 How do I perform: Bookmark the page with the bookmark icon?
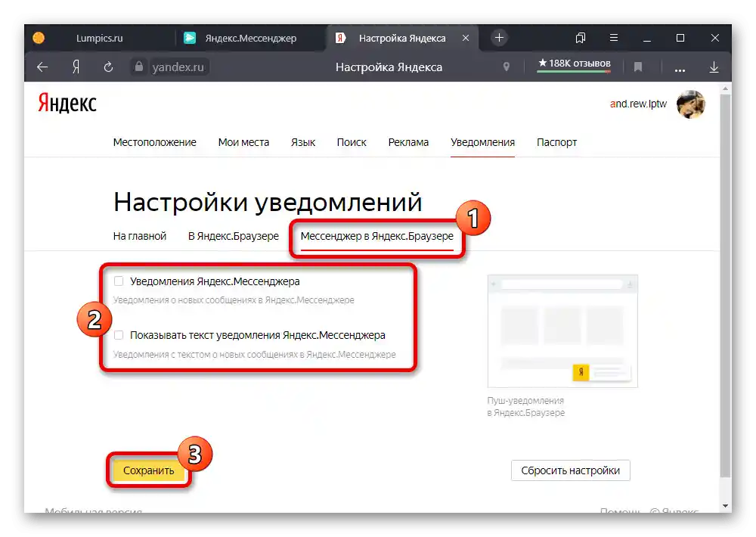coord(638,67)
